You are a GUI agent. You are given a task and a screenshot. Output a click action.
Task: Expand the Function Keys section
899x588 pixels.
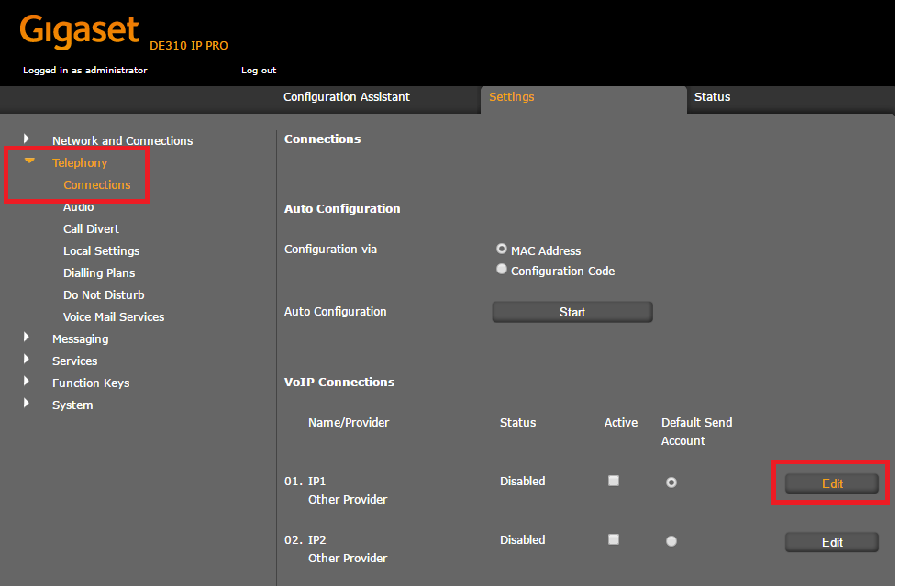(26, 383)
